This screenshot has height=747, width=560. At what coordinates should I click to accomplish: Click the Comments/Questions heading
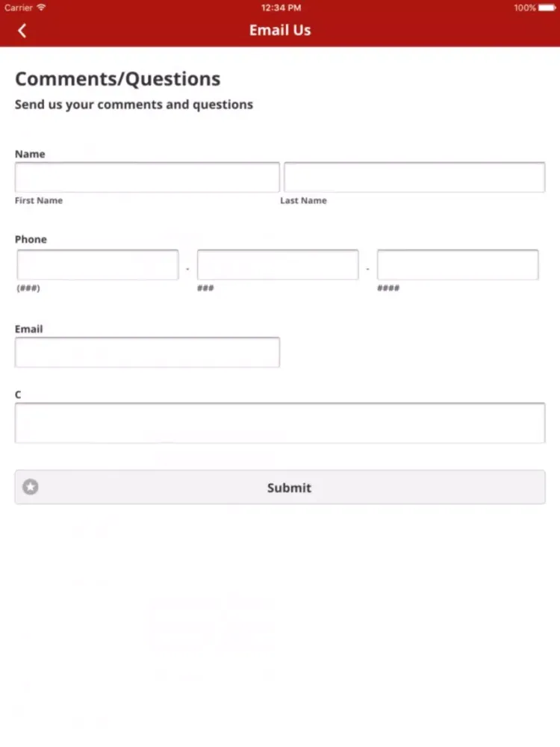(x=118, y=79)
